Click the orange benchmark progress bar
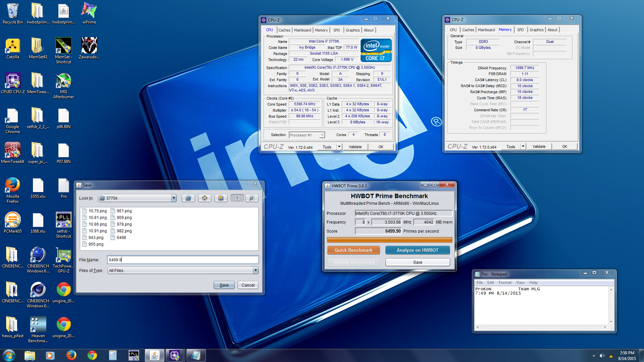 (389, 240)
